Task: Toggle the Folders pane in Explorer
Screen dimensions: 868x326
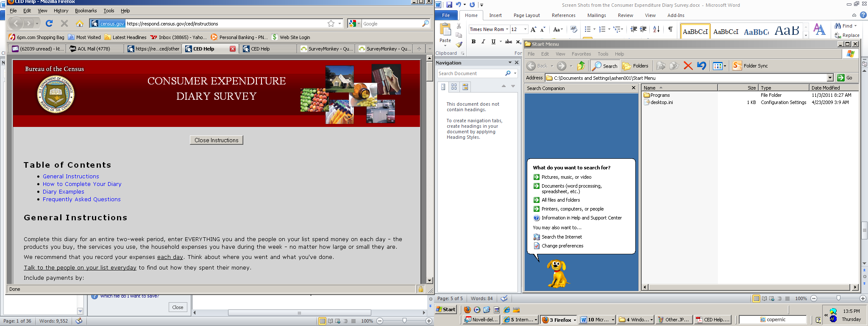Action: (x=635, y=66)
